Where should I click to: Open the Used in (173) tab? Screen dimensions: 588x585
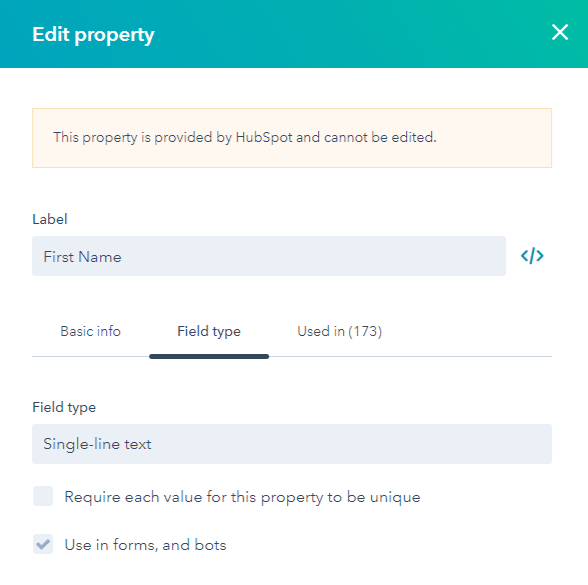[339, 332]
